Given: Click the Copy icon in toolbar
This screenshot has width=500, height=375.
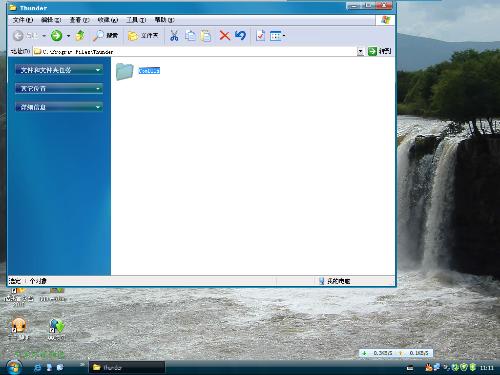Looking at the screenshot, I should (190, 35).
